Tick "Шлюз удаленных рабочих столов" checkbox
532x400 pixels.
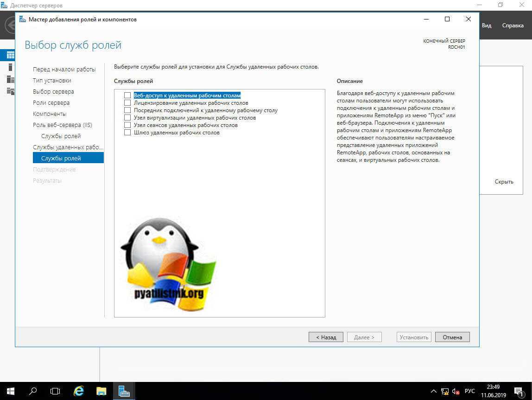pyautogui.click(x=127, y=133)
